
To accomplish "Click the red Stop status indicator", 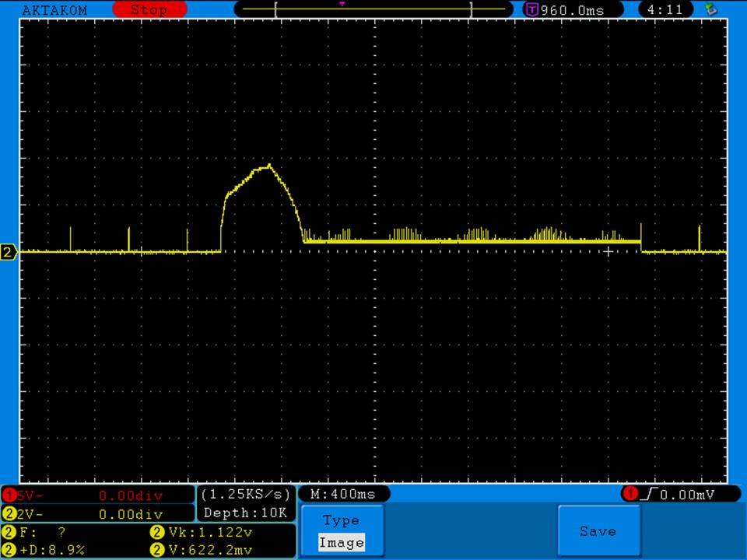I will pos(149,10).
